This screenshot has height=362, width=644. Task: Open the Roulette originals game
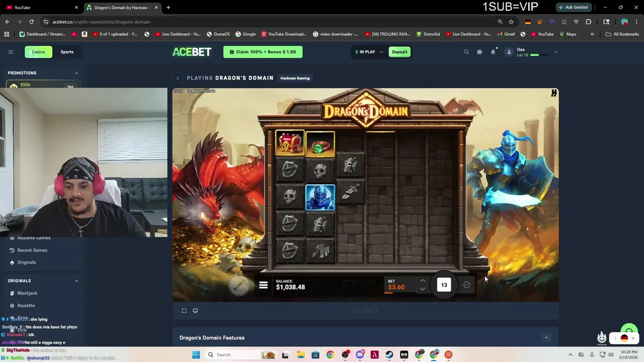[x=26, y=306]
